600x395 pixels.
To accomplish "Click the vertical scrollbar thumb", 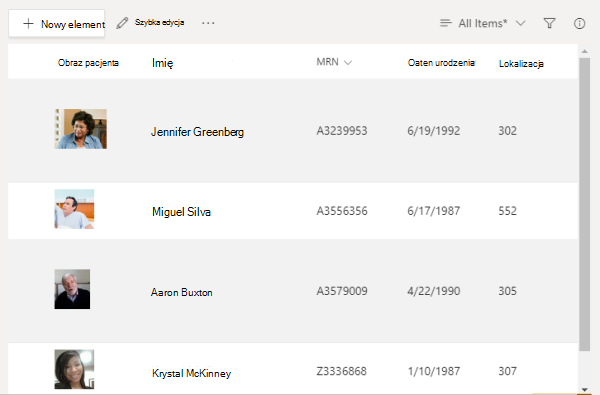I will click(584, 204).
